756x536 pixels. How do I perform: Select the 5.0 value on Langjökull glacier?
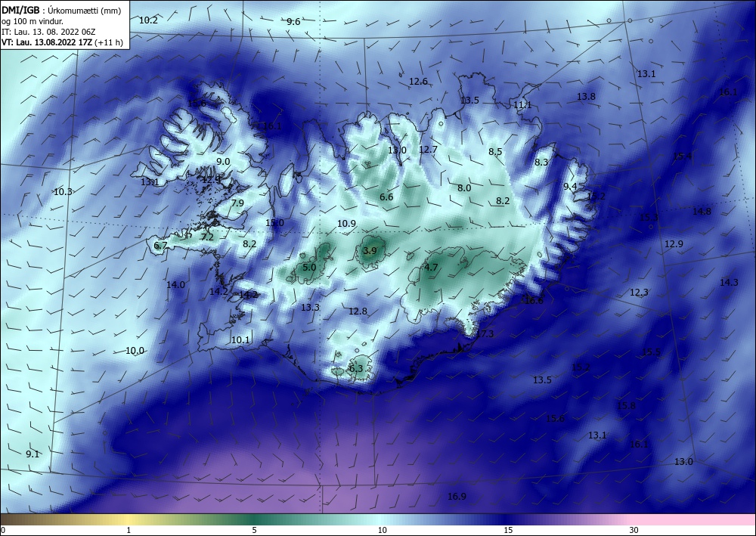(x=309, y=267)
